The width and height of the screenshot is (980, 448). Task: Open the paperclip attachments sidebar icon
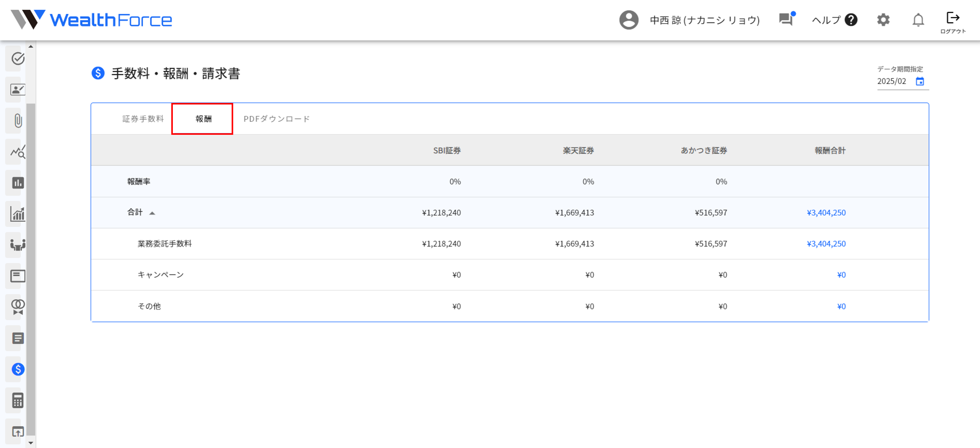[x=18, y=121]
